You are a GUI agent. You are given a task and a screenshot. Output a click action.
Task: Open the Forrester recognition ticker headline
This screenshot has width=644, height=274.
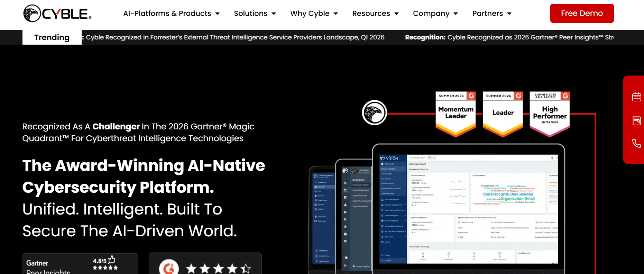[x=235, y=37]
